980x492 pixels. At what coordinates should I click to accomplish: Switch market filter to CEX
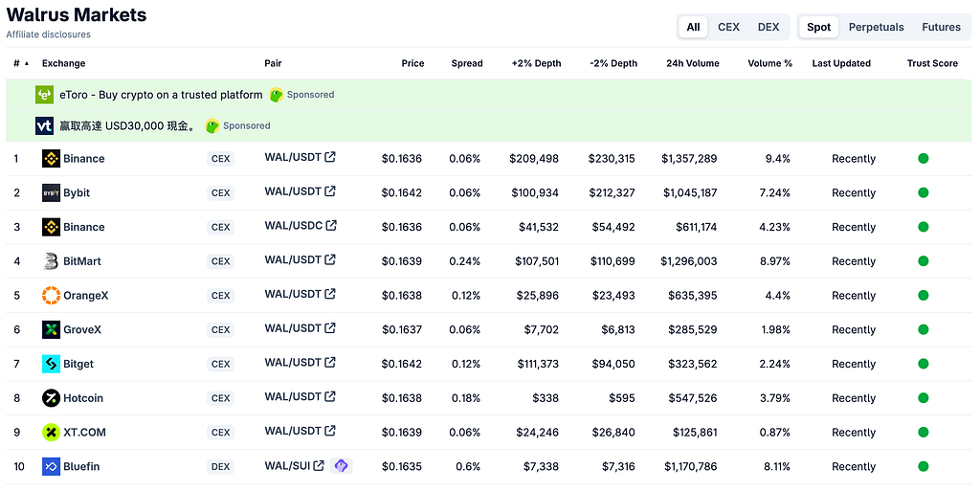[x=728, y=27]
